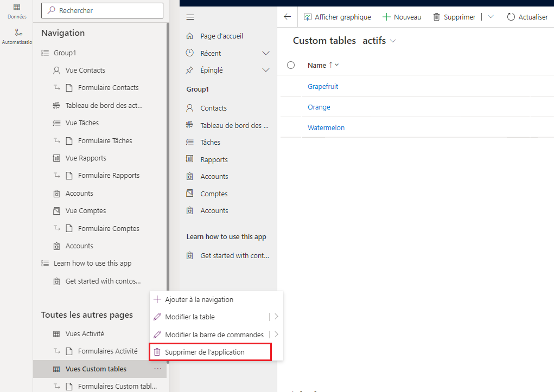Collapse the Récent section chevron

pyautogui.click(x=266, y=53)
